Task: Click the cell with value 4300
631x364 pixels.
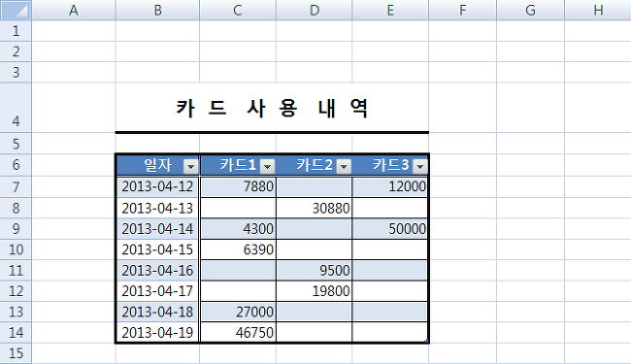Action: [238, 229]
